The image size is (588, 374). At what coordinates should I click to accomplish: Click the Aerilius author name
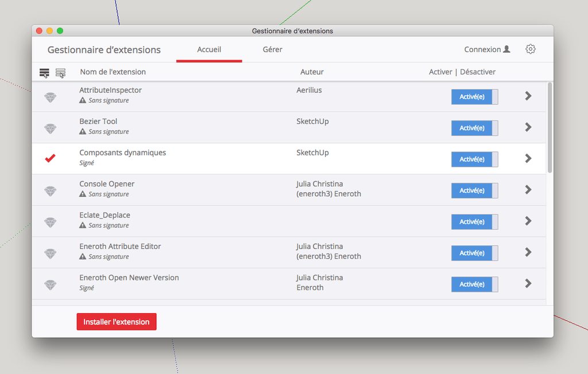click(309, 90)
